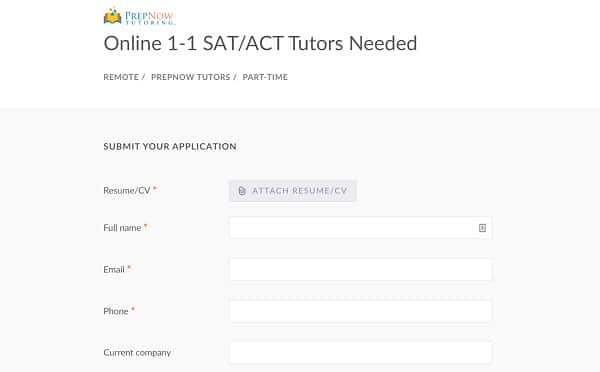
Task: Click the 'Online 1-1 SAT/ACT Tutors Needed' heading
Action: [x=260, y=43]
